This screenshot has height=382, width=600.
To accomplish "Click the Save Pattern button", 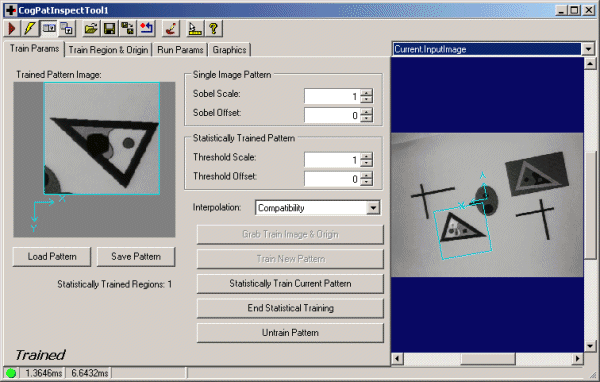I will coord(136,256).
